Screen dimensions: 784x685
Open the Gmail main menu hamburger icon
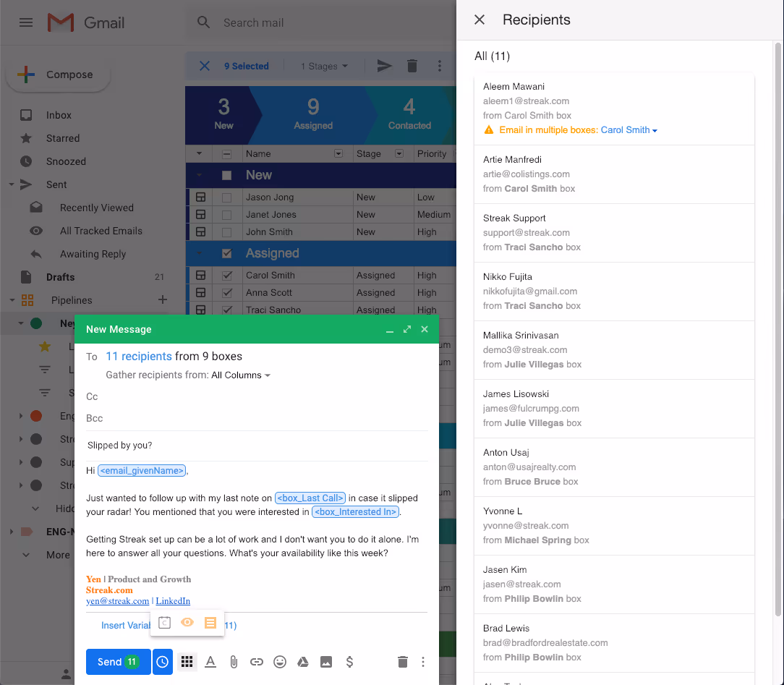click(x=26, y=22)
